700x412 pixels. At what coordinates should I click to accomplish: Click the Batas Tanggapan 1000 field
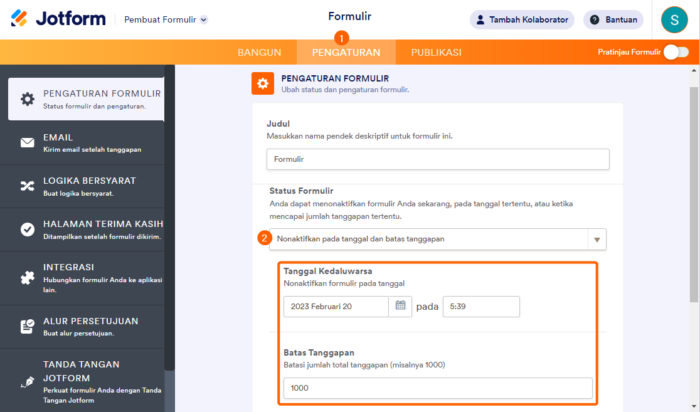438,388
